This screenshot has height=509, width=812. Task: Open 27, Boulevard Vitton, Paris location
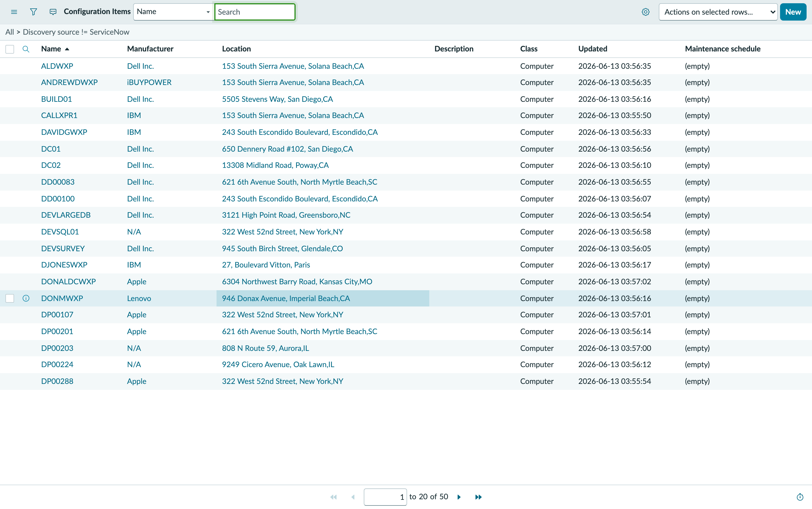[x=266, y=265]
